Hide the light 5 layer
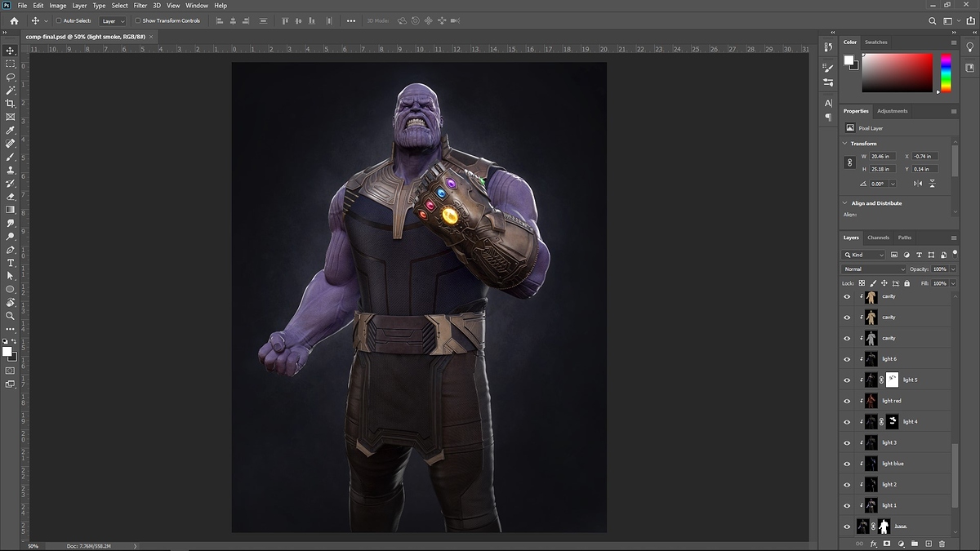Screen dimensions: 980x551 tap(847, 380)
